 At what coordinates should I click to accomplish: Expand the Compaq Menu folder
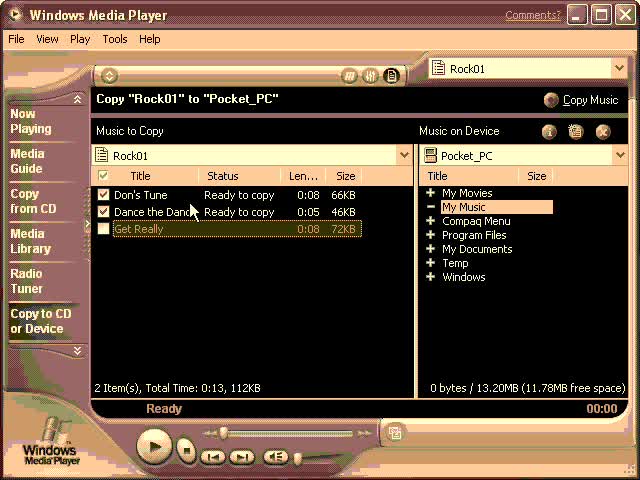(x=430, y=221)
